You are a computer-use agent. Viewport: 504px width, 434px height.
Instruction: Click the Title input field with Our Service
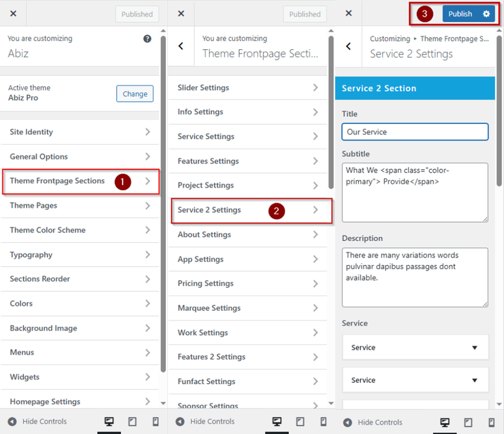pyautogui.click(x=414, y=132)
